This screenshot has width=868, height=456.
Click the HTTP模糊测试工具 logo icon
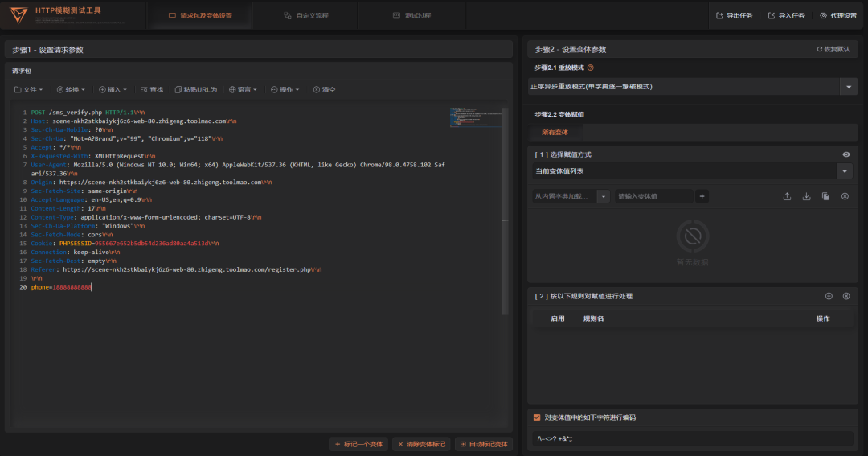click(18, 15)
